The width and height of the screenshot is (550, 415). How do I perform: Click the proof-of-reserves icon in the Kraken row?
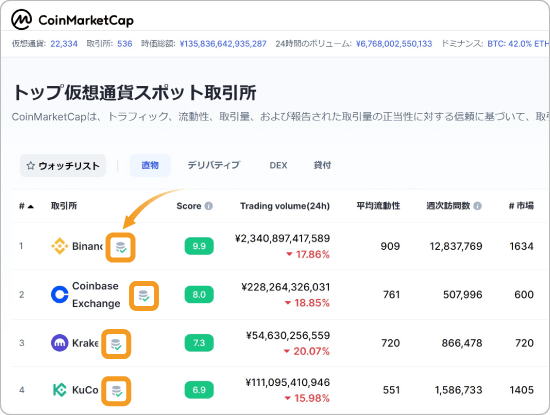pos(116,344)
